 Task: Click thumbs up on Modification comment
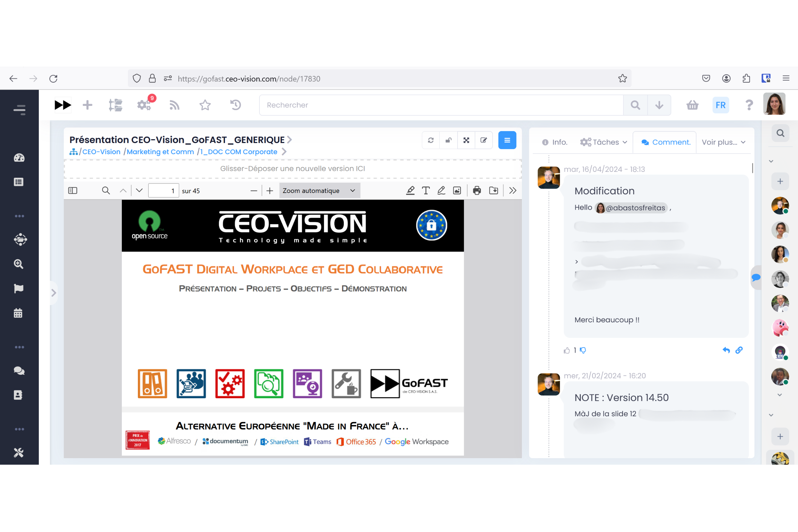point(566,350)
